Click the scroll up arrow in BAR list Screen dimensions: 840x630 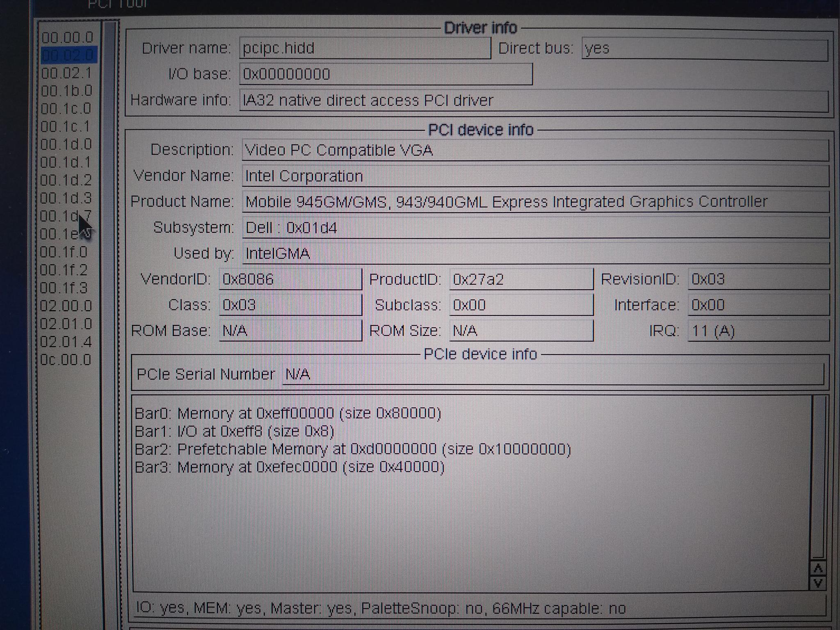pos(818,568)
